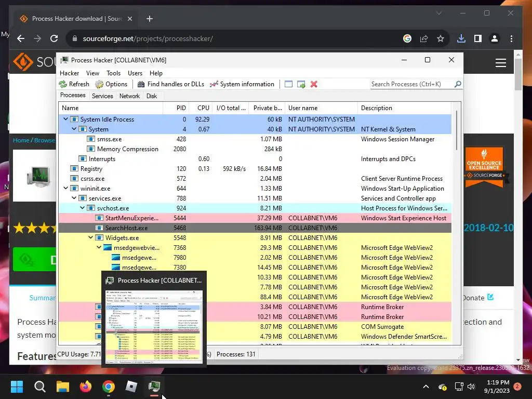Screen dimensions: 532x399
Task: Select the Registry process row
Action: (x=255, y=169)
